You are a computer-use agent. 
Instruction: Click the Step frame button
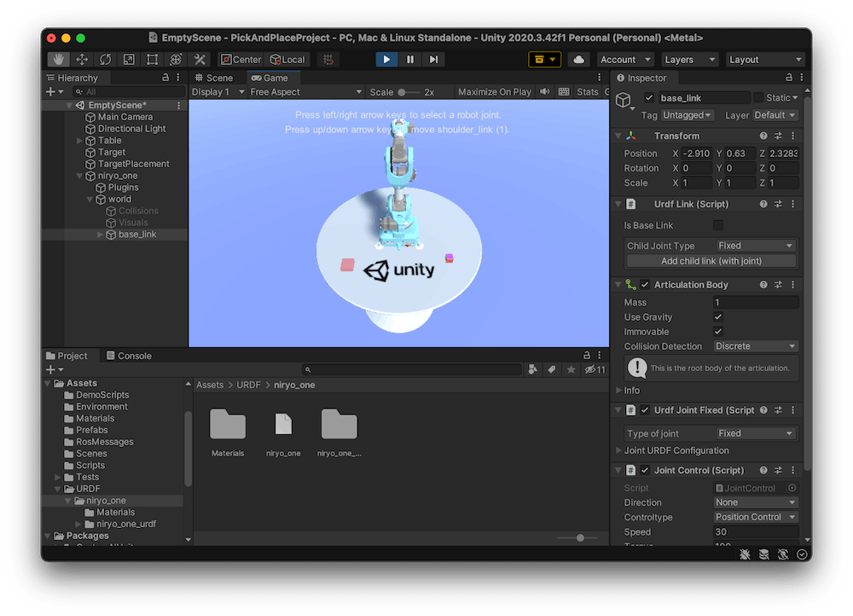(433, 60)
